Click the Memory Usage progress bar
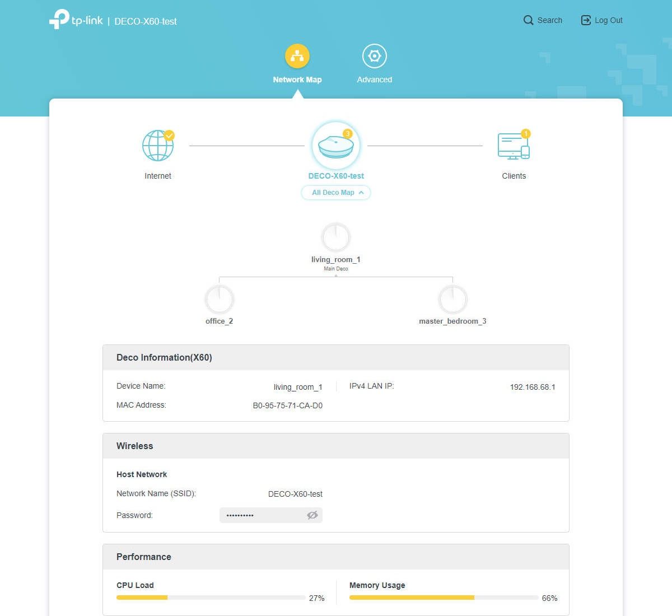Viewport: 672px width, 616px height. pyautogui.click(x=444, y=598)
